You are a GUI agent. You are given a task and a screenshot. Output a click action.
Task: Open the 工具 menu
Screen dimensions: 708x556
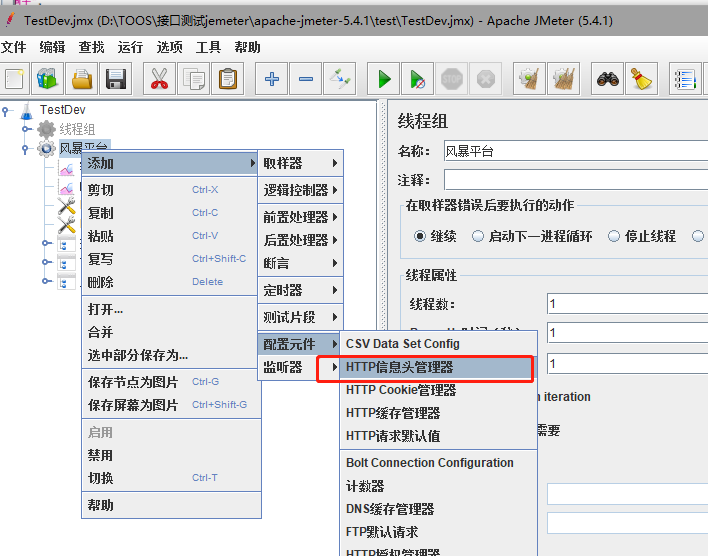[x=208, y=47]
